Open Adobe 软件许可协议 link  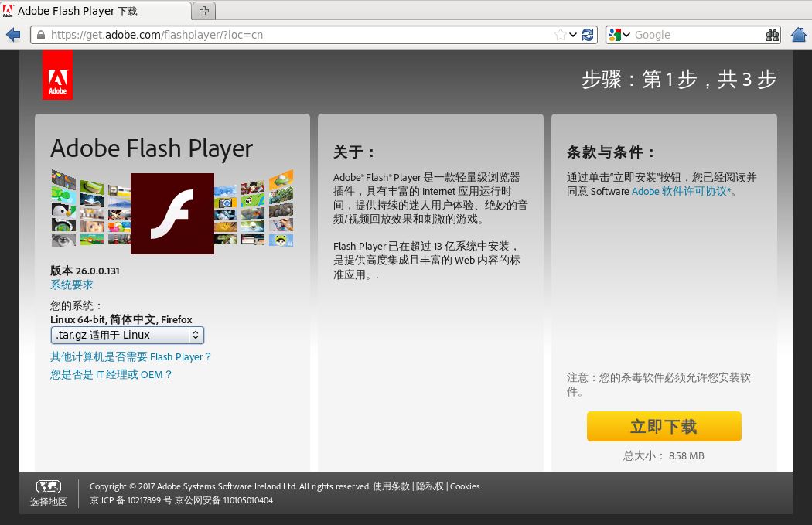tap(681, 192)
